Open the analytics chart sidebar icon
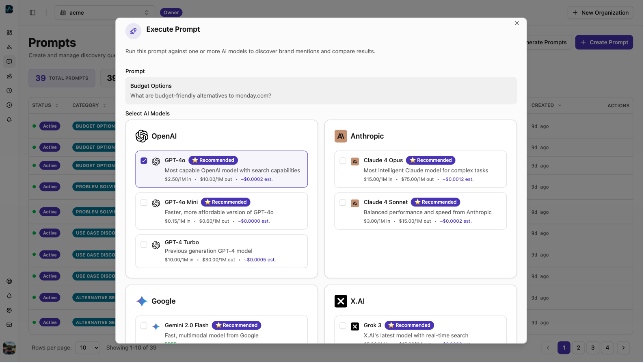The height and width of the screenshot is (363, 644). tap(9, 76)
